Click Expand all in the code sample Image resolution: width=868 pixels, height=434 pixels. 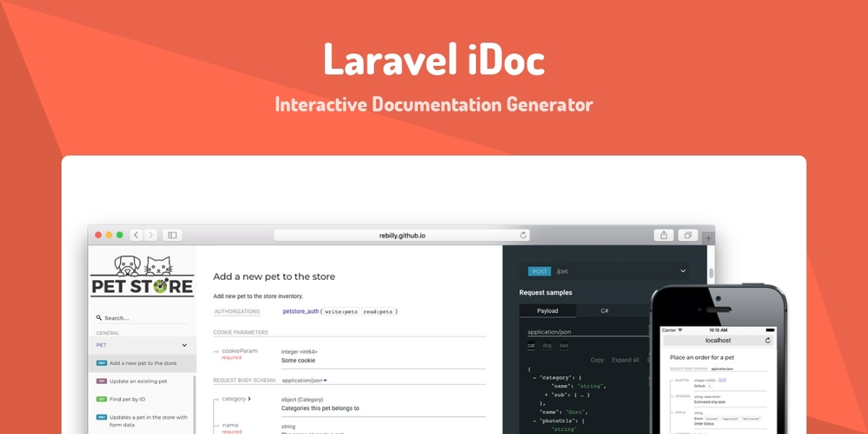[625, 359]
